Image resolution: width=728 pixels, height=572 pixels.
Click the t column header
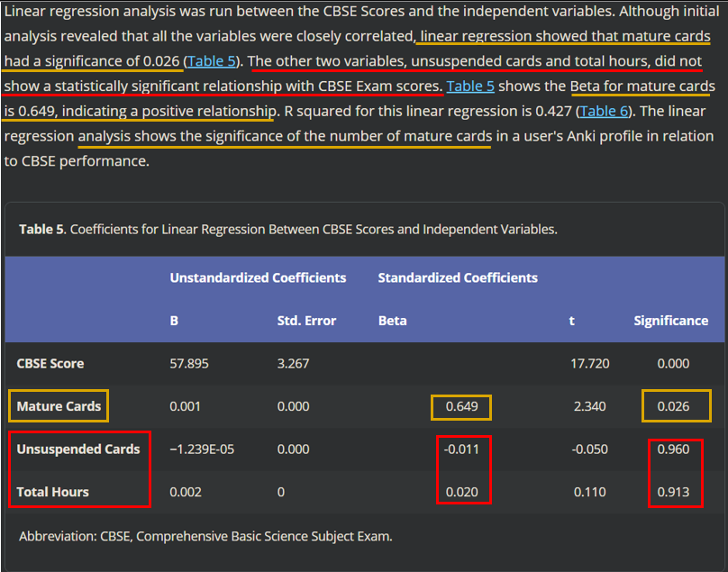pyautogui.click(x=572, y=321)
